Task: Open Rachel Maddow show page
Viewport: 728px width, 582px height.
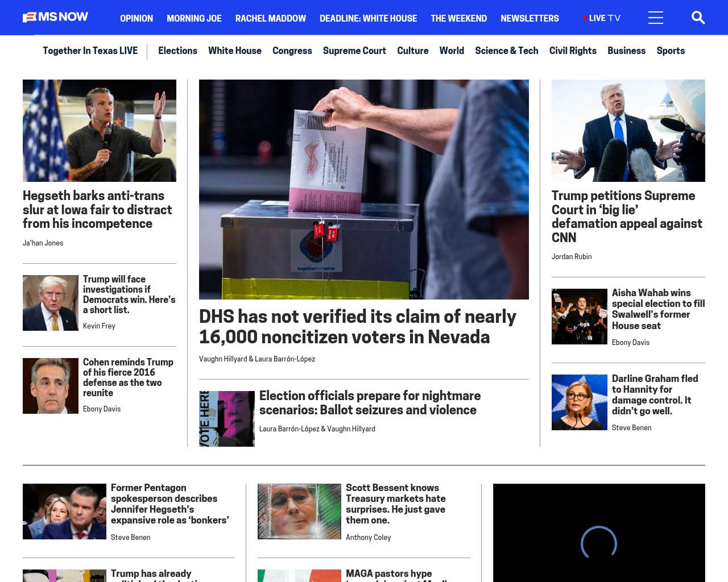Action: pos(271,18)
